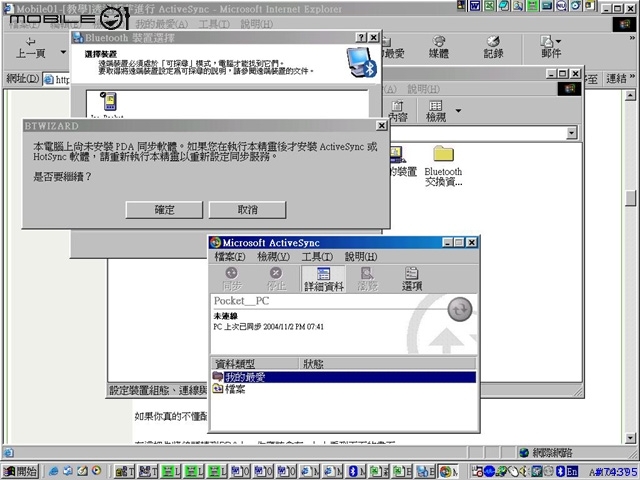This screenshot has width=640, height=480.
Task: Click the 瀏覽 (Explore) icon in ActiveSync
Action: [367, 279]
